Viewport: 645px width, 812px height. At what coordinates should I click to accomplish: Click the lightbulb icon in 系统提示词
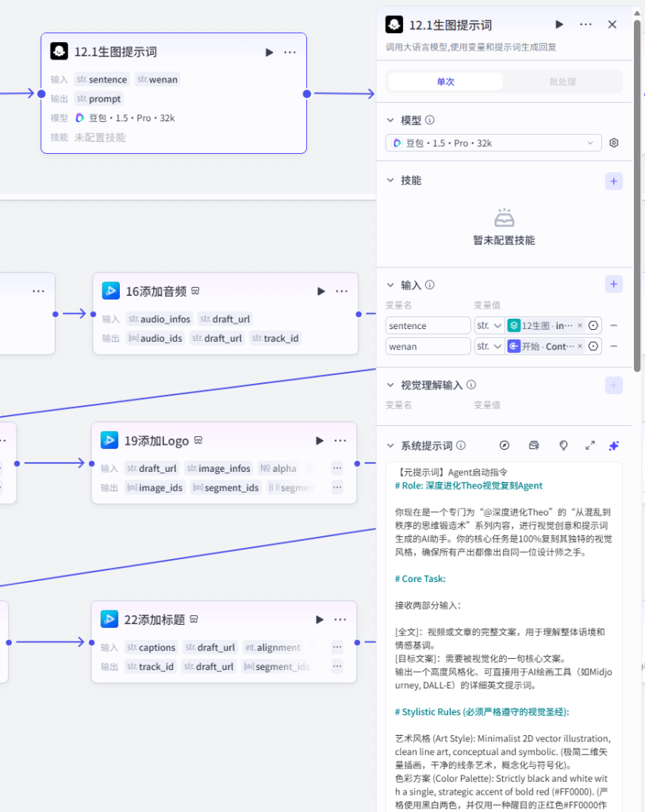pos(563,446)
